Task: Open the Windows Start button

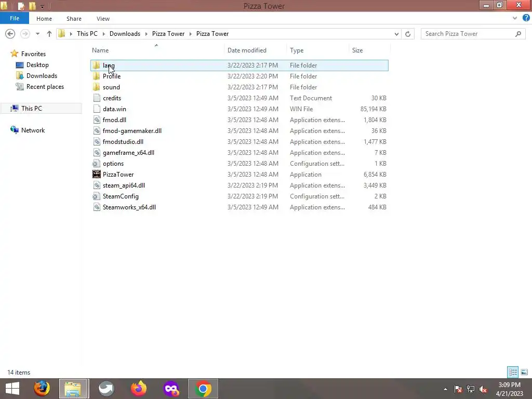Action: 12,389
